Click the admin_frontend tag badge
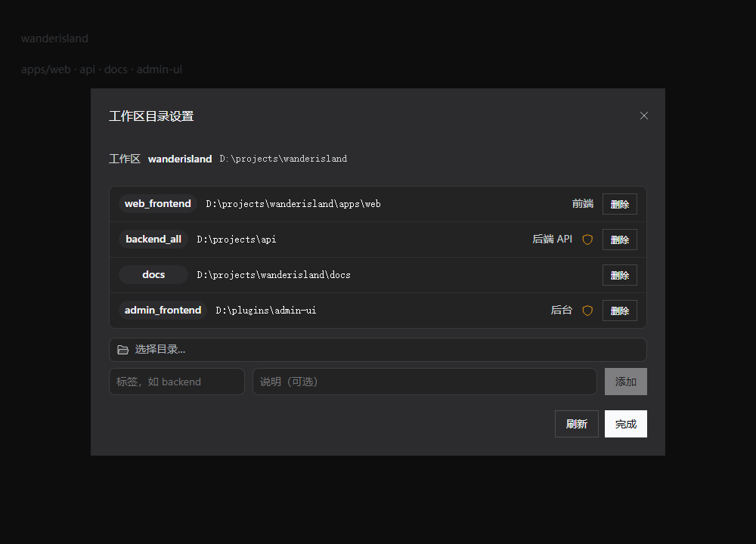The width and height of the screenshot is (756, 544). pos(163,311)
